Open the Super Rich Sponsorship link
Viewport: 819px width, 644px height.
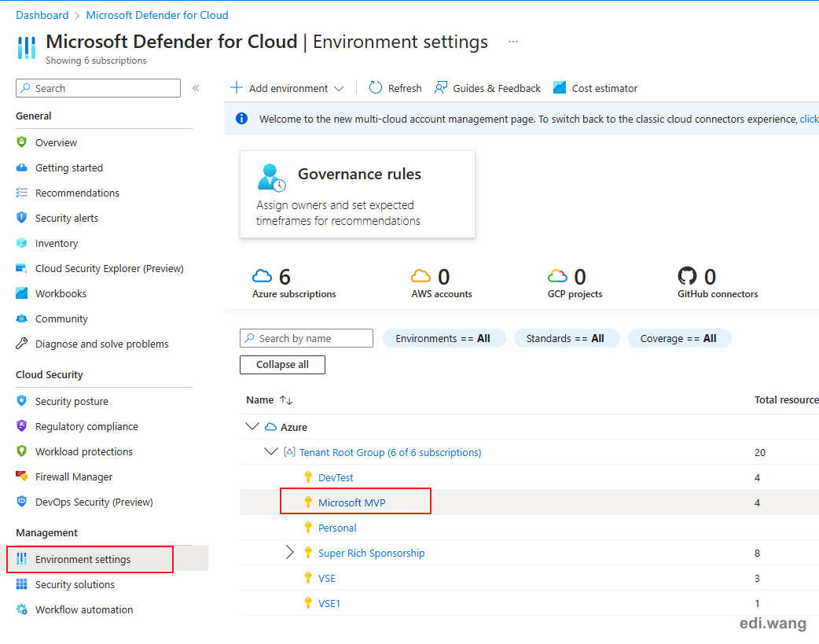pos(371,553)
